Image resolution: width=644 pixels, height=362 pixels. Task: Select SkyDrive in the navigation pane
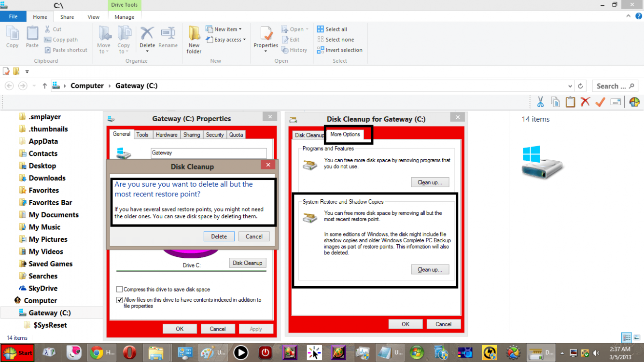tap(43, 288)
